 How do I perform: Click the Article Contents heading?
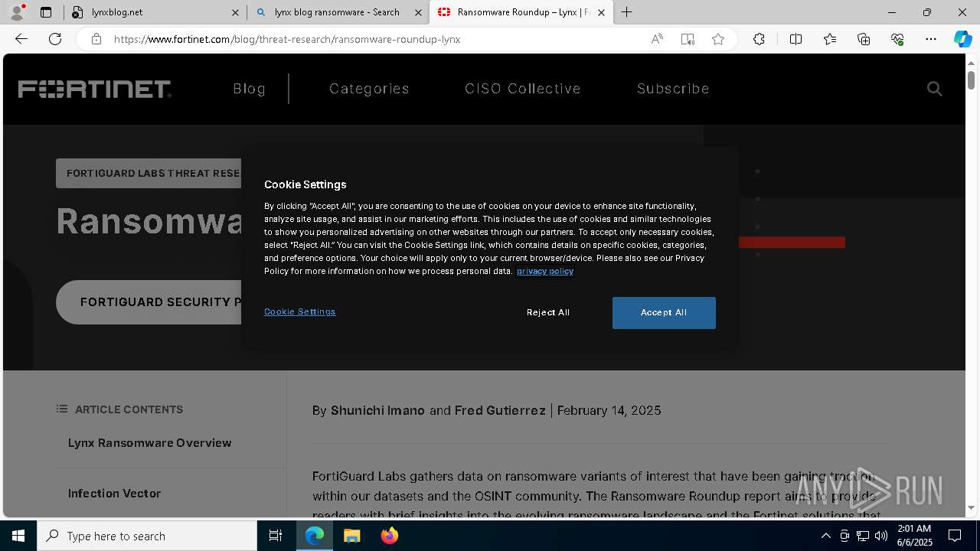129,409
